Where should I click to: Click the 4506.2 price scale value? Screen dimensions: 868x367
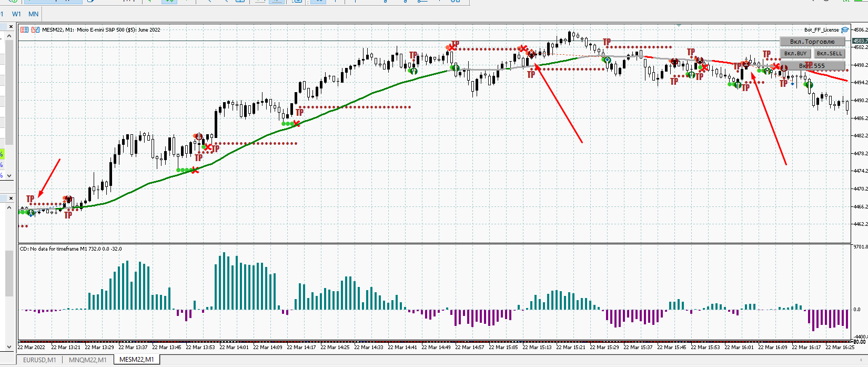[861, 30]
